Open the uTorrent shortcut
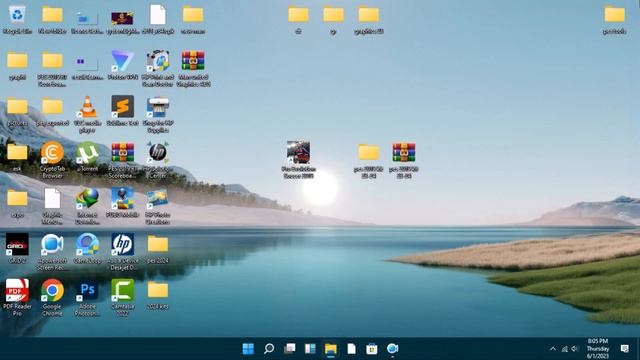 [87, 152]
